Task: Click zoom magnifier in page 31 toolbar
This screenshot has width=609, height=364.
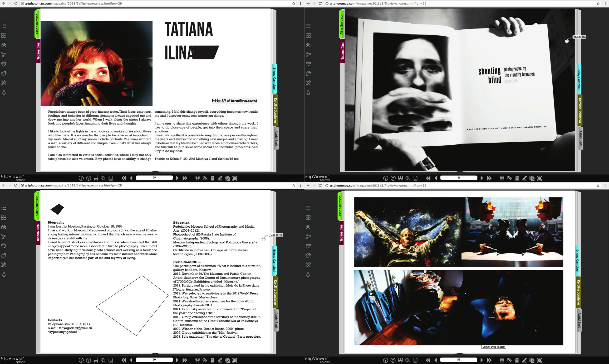Action: [408, 178]
